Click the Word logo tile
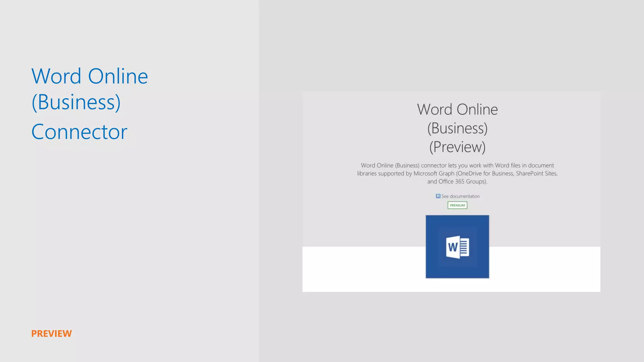This screenshot has height=362, width=644. point(457,247)
